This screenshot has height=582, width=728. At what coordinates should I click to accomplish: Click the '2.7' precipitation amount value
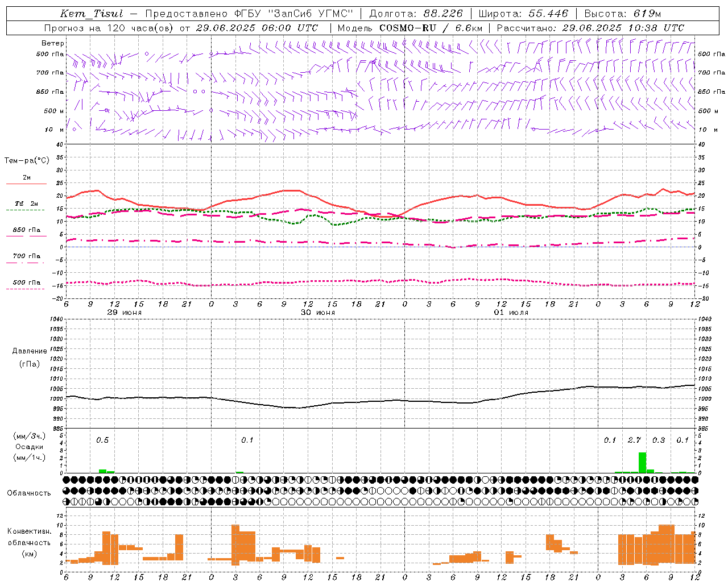(634, 440)
